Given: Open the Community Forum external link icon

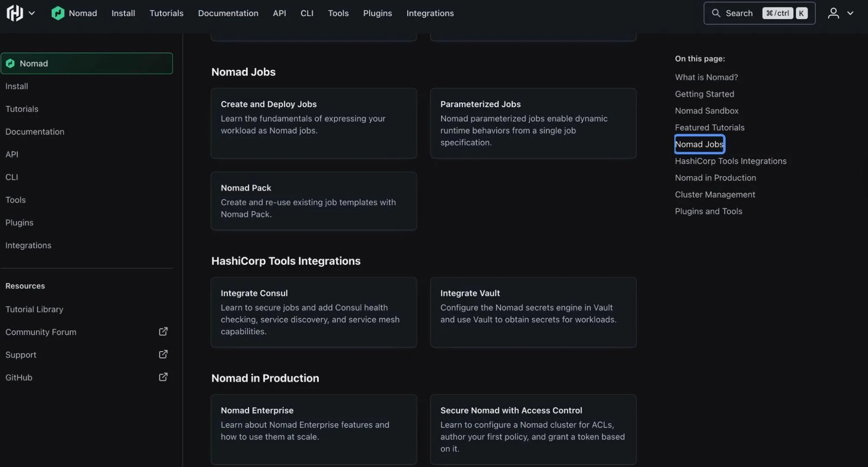Looking at the screenshot, I should 163,332.
